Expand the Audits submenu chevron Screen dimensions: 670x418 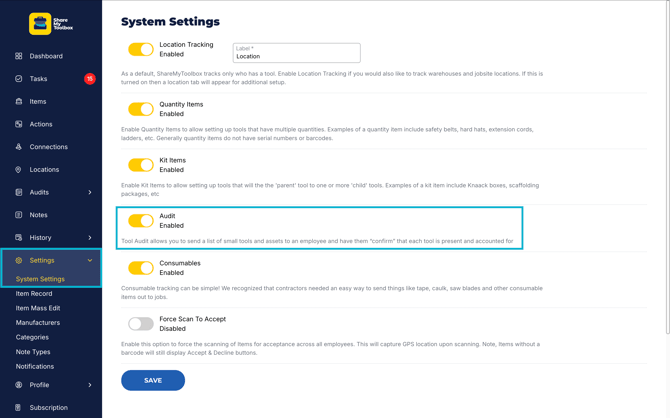pos(90,192)
